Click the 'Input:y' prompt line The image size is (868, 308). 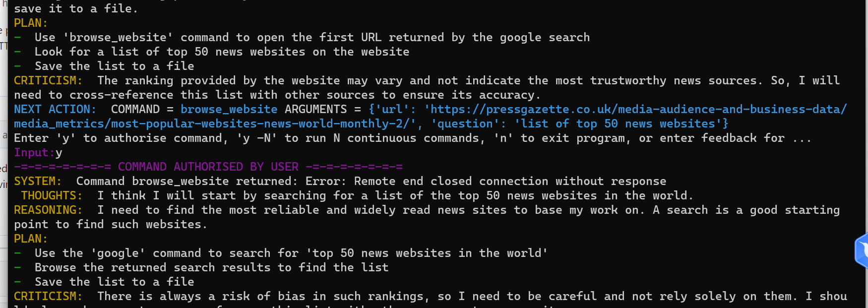[38, 152]
